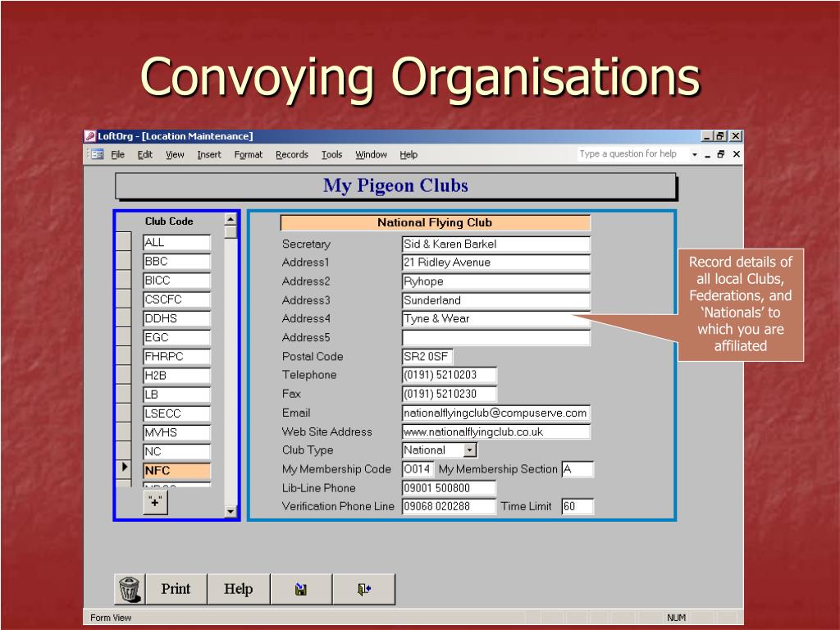Select the ALL club code
This screenshot has height=630, width=840.
(177, 243)
